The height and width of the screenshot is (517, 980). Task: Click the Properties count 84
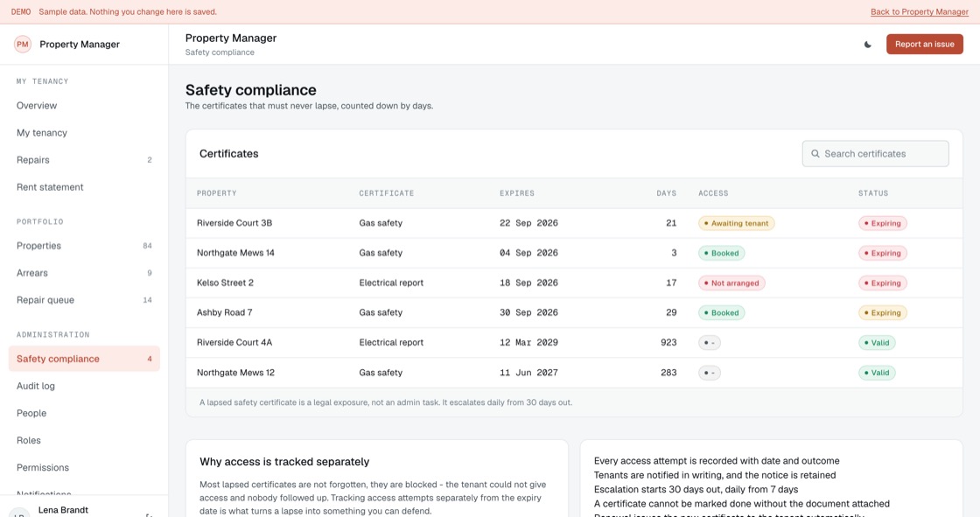(148, 246)
